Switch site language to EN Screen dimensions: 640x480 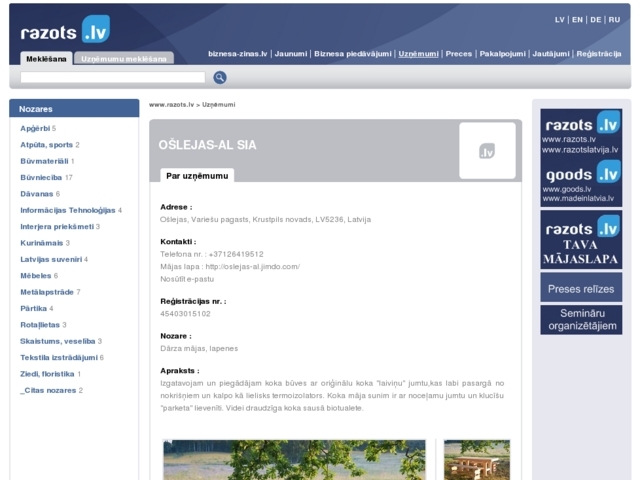(578, 19)
